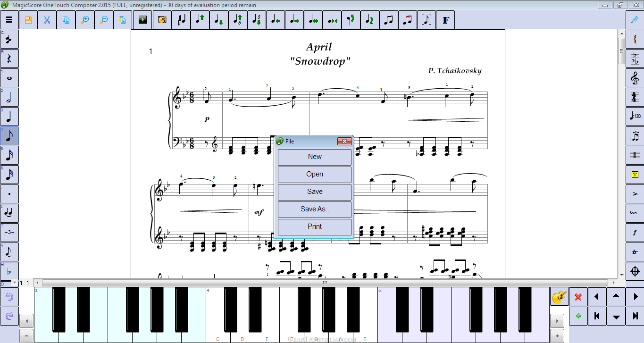
Task: Select the quarter note duration
Action: pyautogui.click(x=9, y=117)
